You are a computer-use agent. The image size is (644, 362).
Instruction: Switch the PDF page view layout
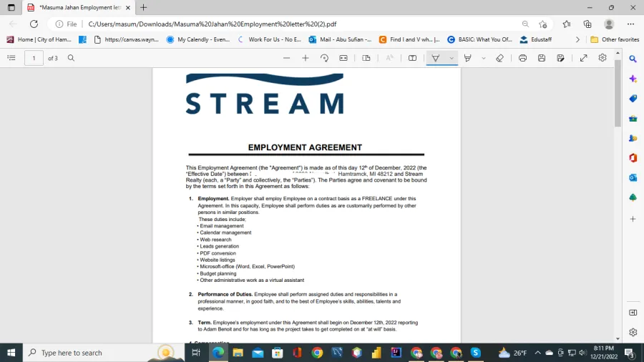(366, 58)
